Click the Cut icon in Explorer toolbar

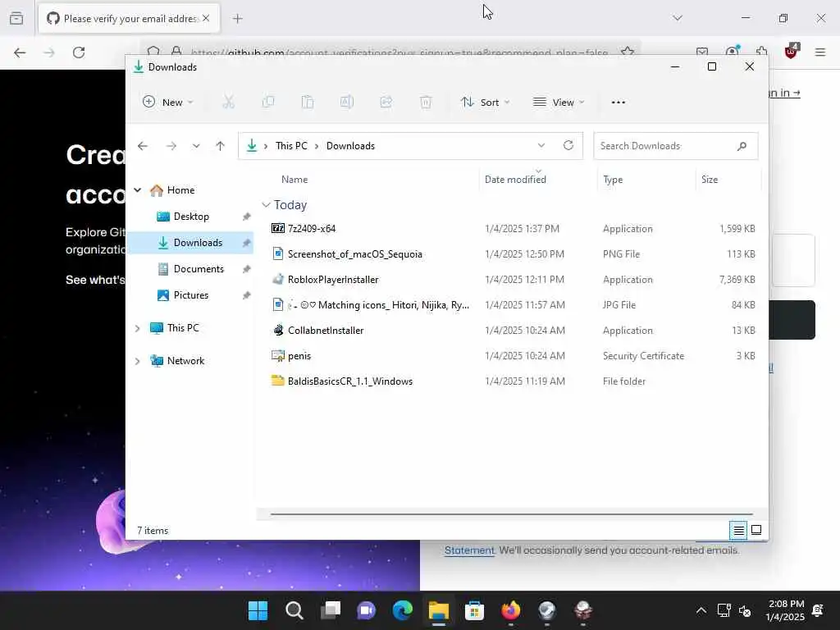[229, 102]
